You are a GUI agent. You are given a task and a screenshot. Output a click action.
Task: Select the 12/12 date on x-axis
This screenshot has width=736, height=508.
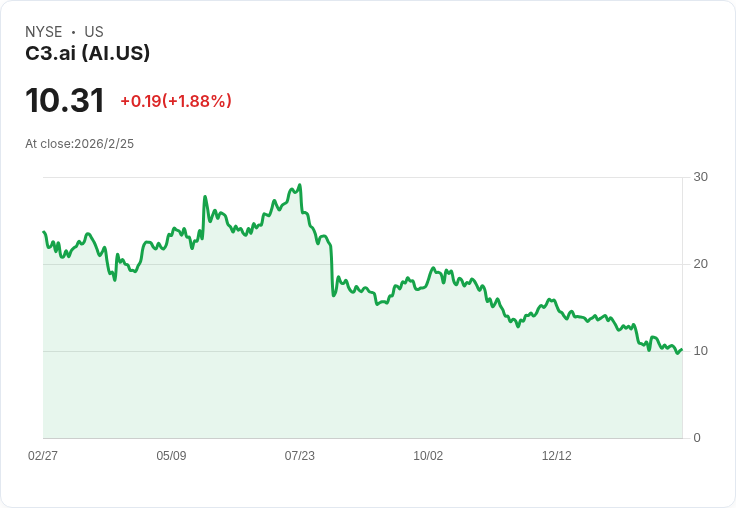coord(556,456)
